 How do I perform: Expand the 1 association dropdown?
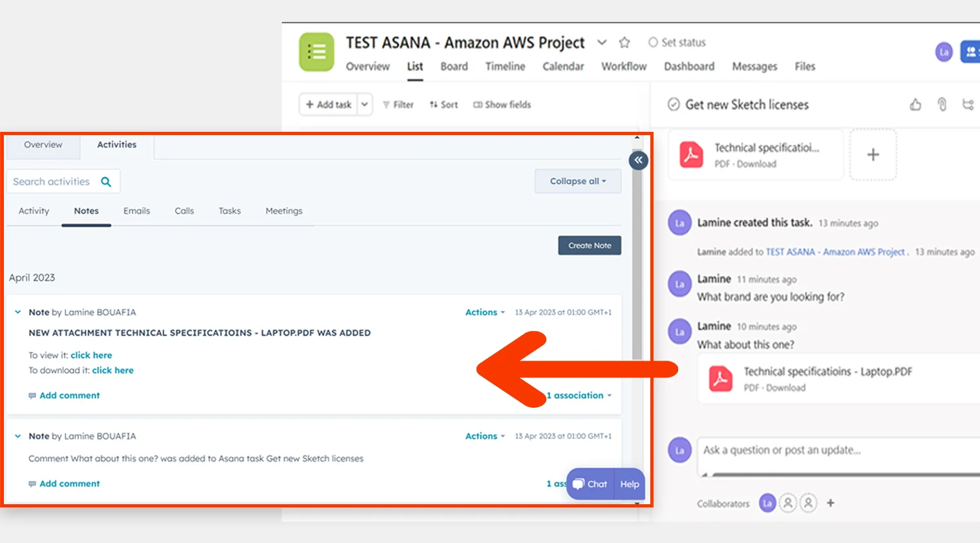tap(579, 395)
